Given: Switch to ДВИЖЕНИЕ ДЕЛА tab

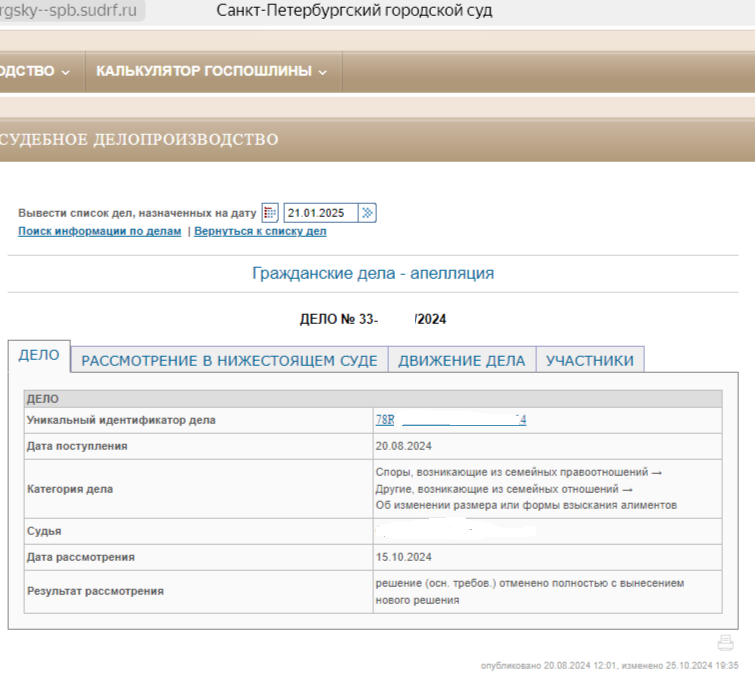Looking at the screenshot, I should pos(461,361).
